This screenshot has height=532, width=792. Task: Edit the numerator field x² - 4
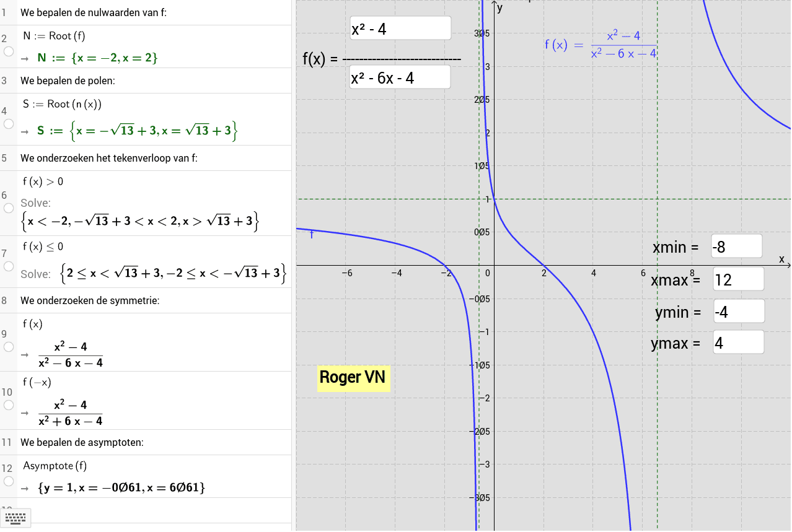point(400,28)
